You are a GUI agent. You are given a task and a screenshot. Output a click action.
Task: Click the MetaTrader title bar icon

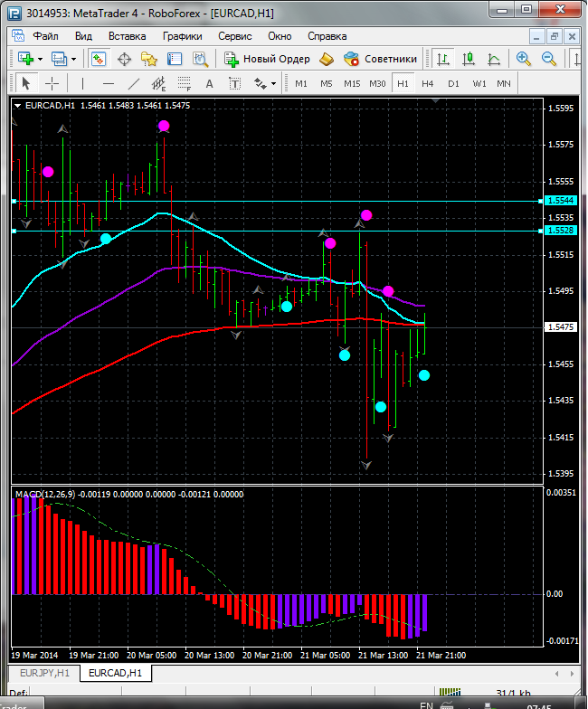tap(14, 14)
